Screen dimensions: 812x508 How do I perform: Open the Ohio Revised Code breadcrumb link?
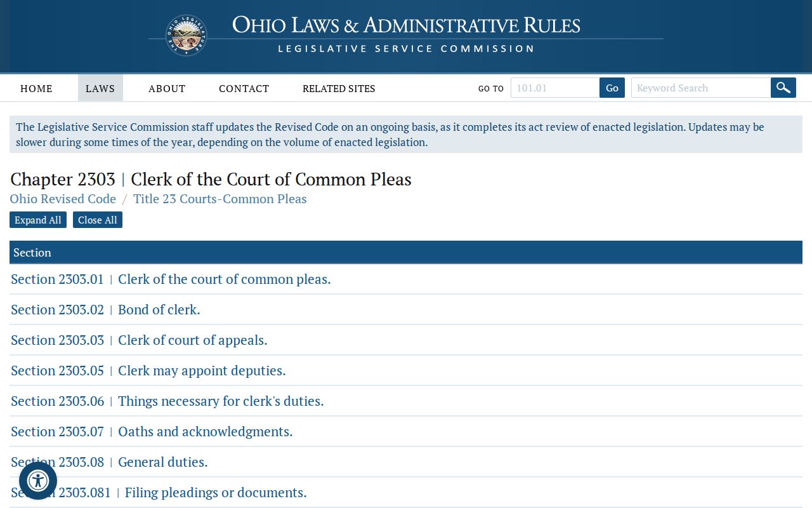pyautogui.click(x=63, y=199)
